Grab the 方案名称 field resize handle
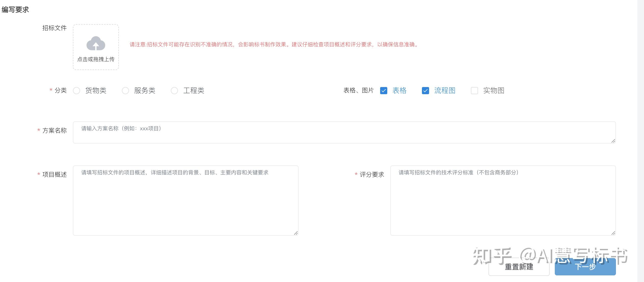 pyautogui.click(x=613, y=141)
